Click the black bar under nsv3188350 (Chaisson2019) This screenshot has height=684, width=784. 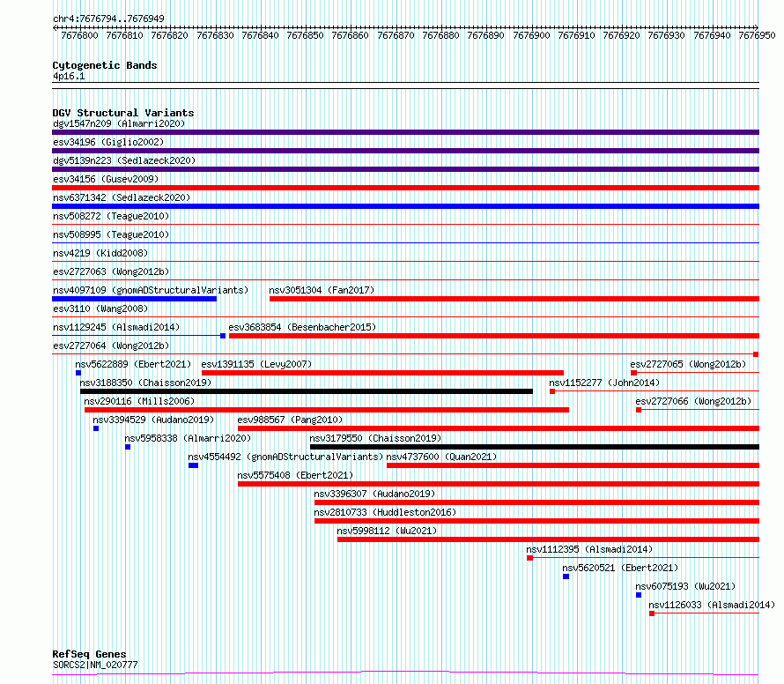pyautogui.click(x=306, y=391)
